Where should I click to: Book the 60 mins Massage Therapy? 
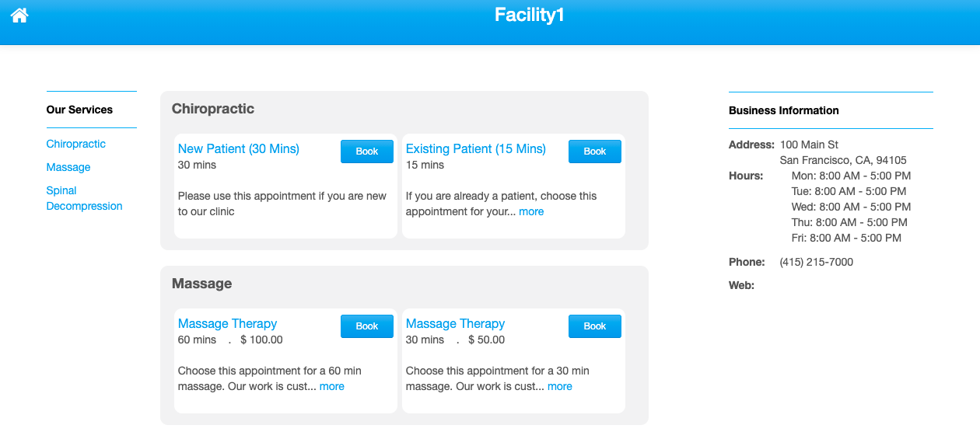pyautogui.click(x=367, y=326)
